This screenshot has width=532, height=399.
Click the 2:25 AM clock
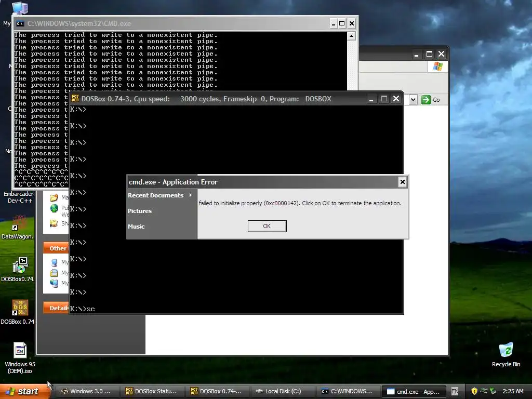(x=513, y=391)
